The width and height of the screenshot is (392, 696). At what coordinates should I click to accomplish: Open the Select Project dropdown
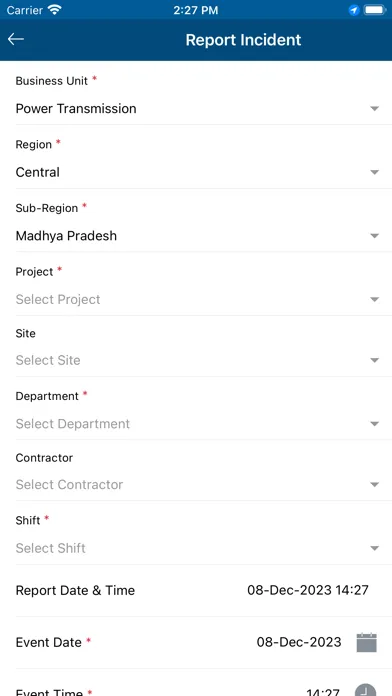pyautogui.click(x=198, y=300)
